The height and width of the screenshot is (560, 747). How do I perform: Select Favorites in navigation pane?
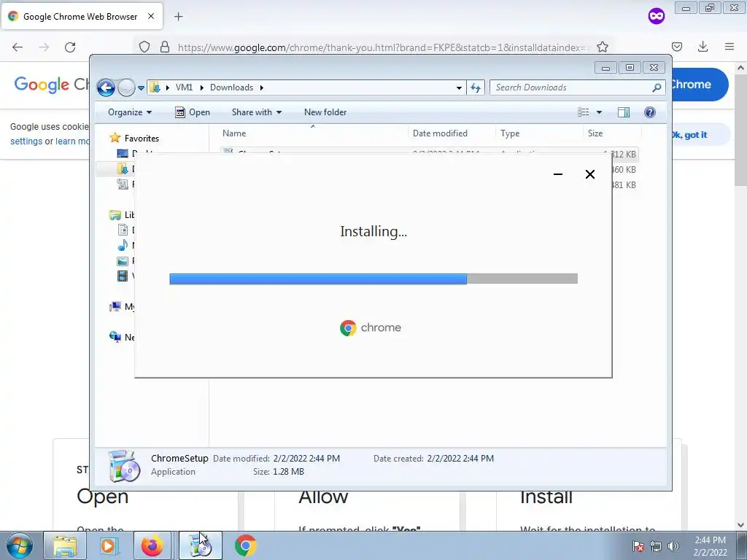[142, 139]
